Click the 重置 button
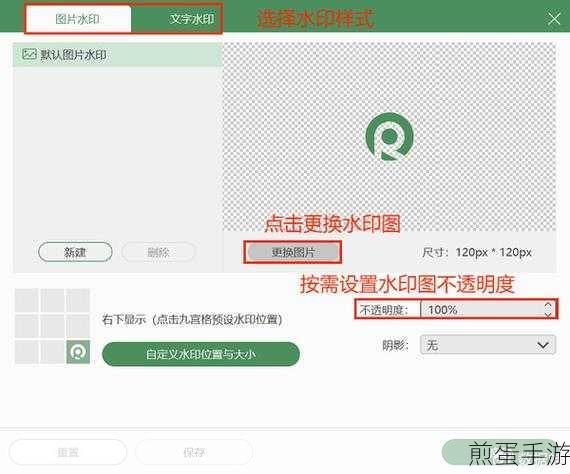This screenshot has width=570, height=474. coord(68,452)
